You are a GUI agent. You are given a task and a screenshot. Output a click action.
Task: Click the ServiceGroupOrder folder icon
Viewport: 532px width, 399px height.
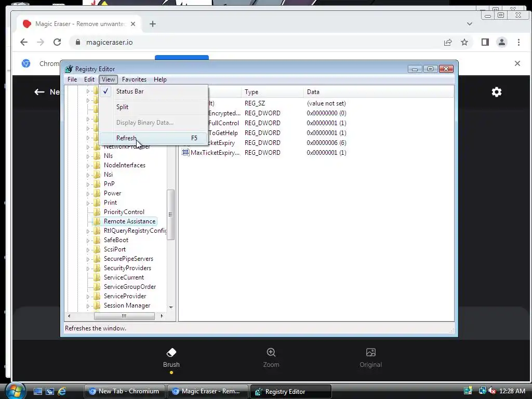(97, 287)
